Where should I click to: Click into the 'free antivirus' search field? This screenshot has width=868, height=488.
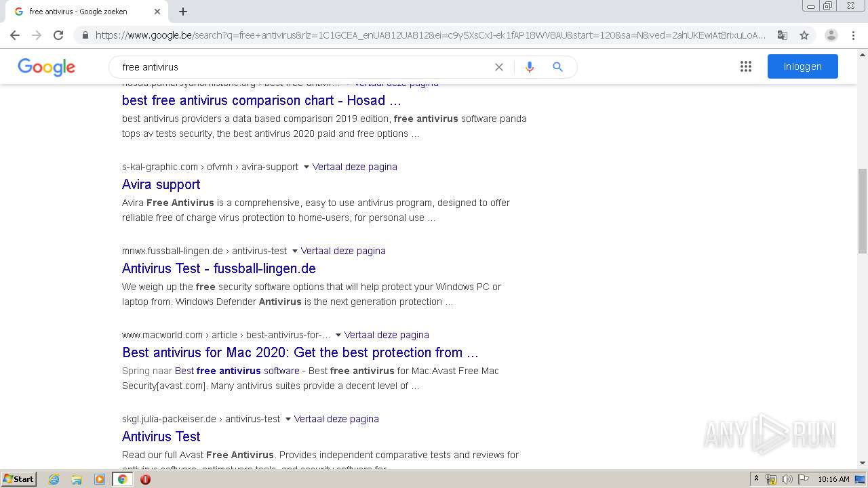click(x=305, y=67)
